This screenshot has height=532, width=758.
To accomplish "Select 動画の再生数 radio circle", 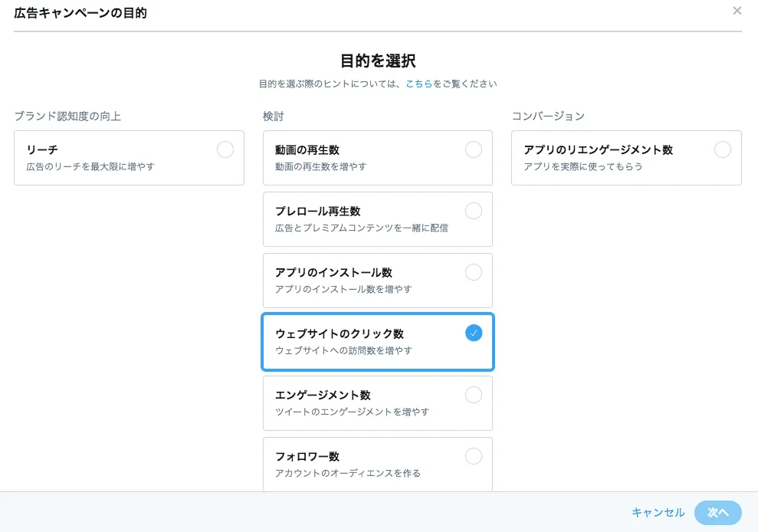I will pos(474,149).
